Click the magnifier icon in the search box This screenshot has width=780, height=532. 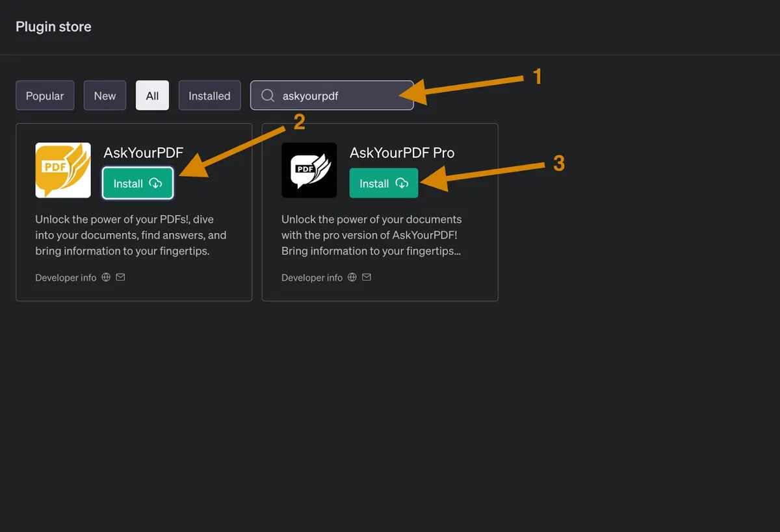268,95
